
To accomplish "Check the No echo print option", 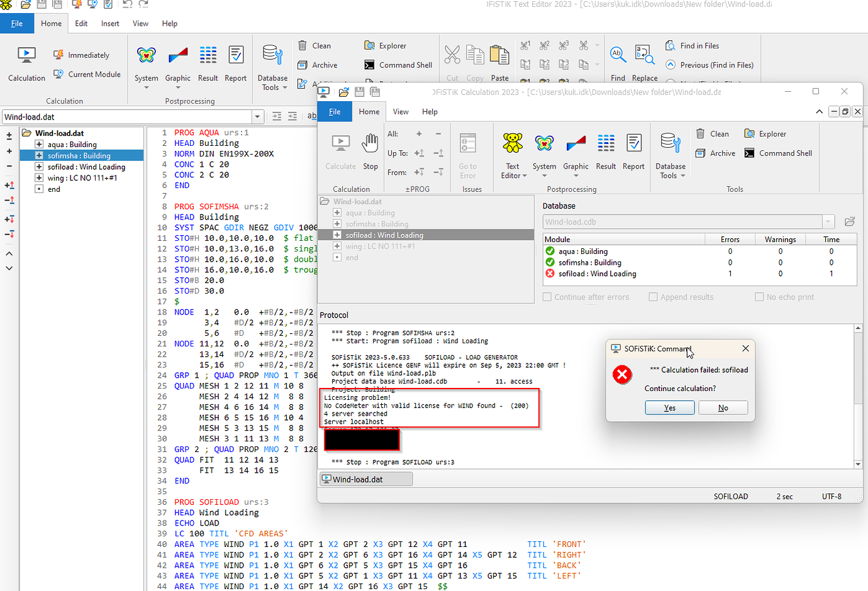I will [x=759, y=297].
